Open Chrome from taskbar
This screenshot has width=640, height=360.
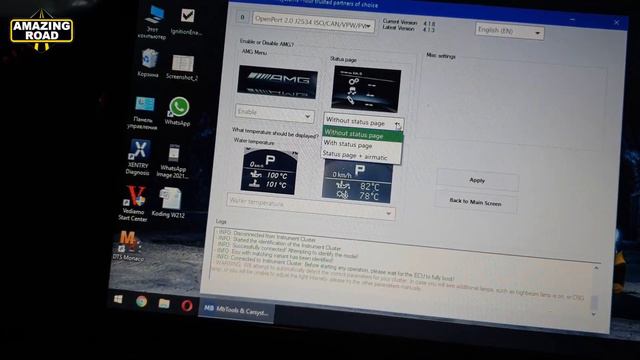tap(142, 301)
